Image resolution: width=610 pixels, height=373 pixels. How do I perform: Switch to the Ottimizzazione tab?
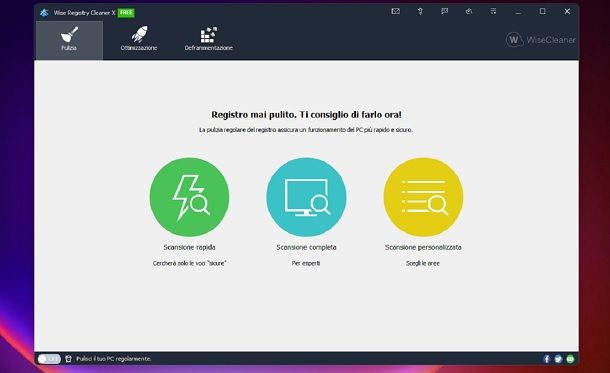pyautogui.click(x=138, y=40)
